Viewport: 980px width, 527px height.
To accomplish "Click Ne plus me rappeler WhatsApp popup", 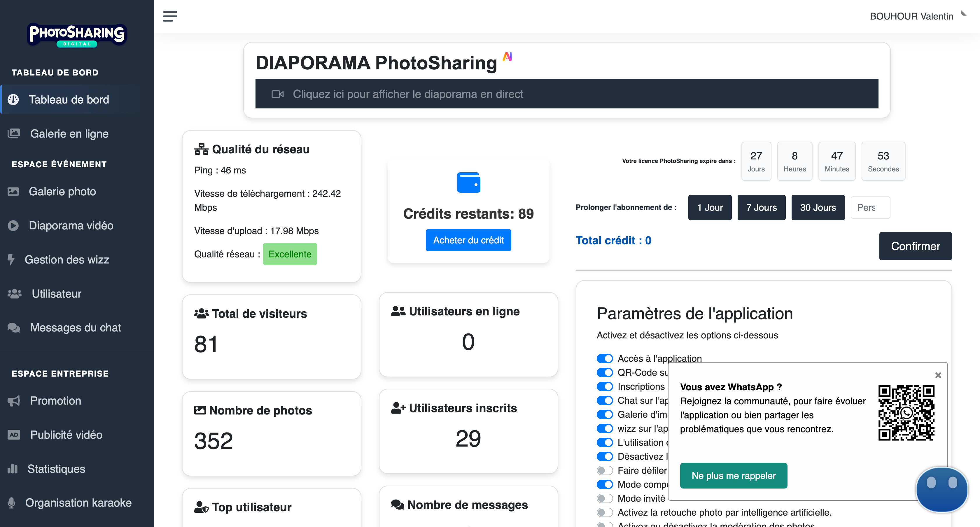I will pos(733,475).
